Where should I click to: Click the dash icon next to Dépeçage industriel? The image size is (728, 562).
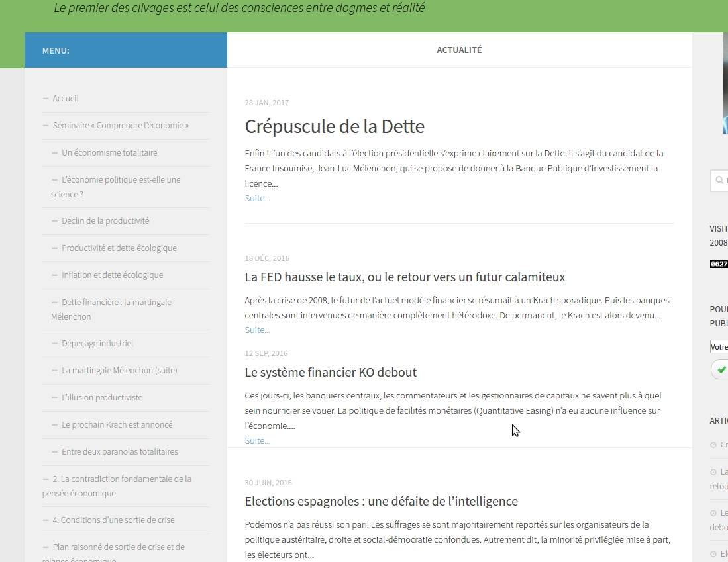pos(53,343)
